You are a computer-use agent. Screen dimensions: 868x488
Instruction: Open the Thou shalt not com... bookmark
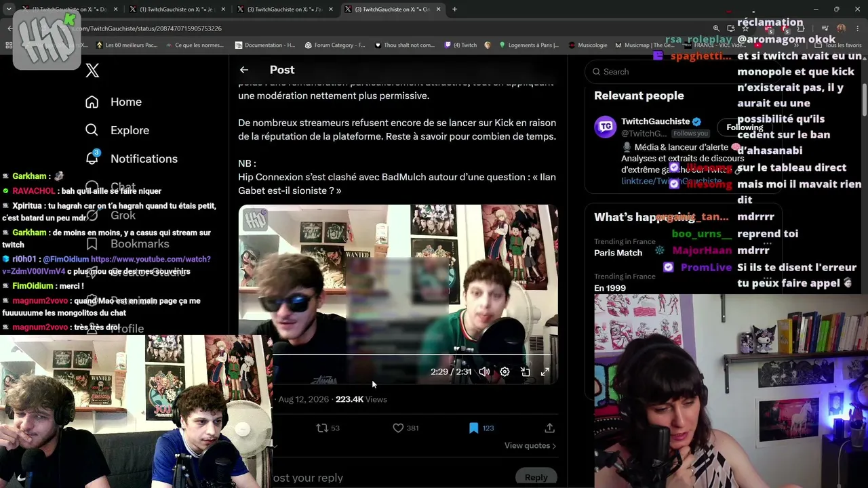(404, 45)
